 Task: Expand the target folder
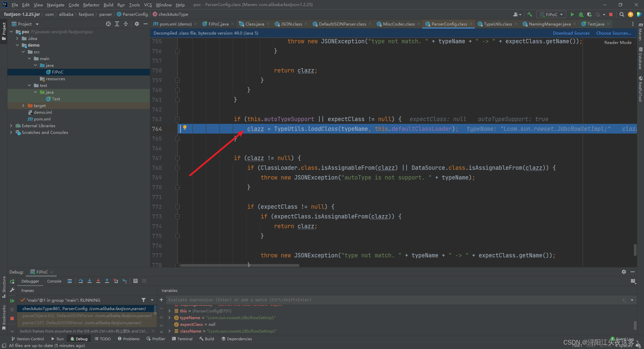tap(23, 105)
